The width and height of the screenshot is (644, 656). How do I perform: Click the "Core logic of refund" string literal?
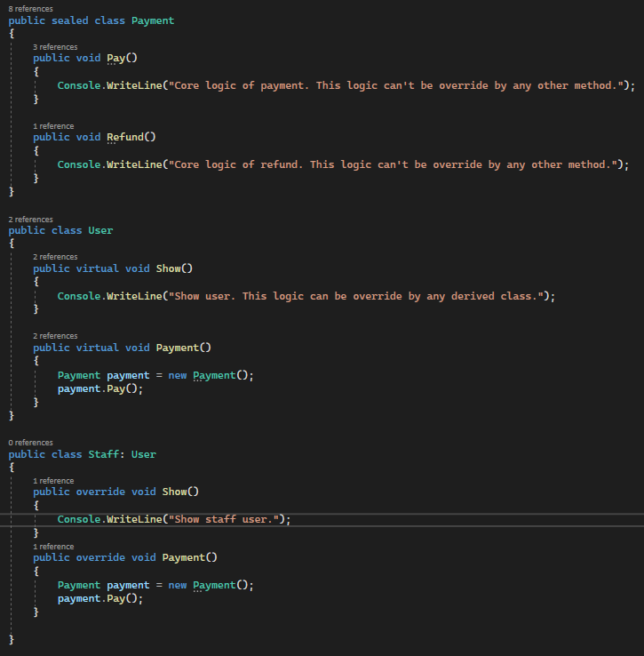(393, 164)
